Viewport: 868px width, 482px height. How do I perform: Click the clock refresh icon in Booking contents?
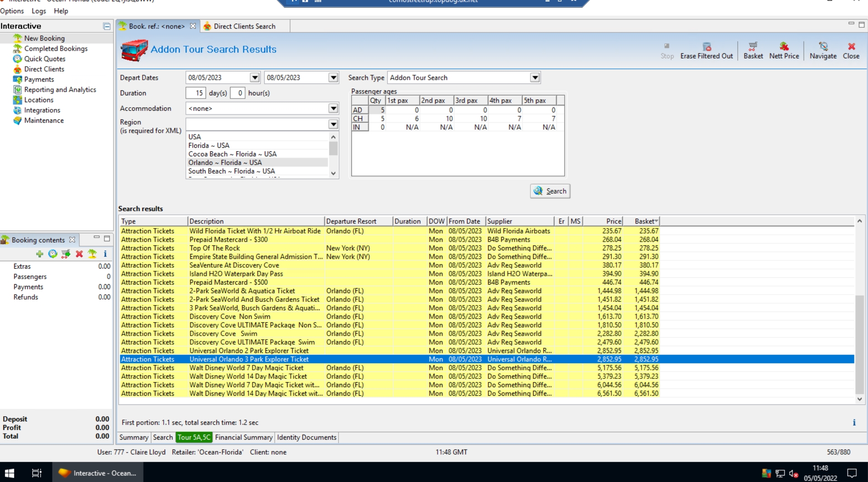(53, 254)
